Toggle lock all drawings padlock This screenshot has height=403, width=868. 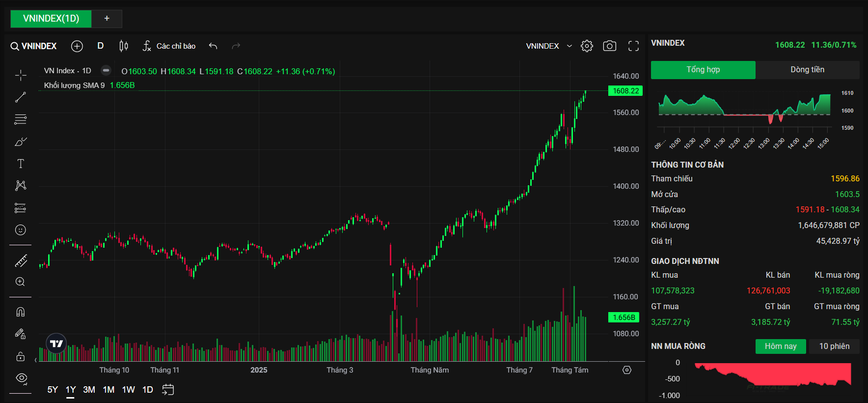pos(21,356)
